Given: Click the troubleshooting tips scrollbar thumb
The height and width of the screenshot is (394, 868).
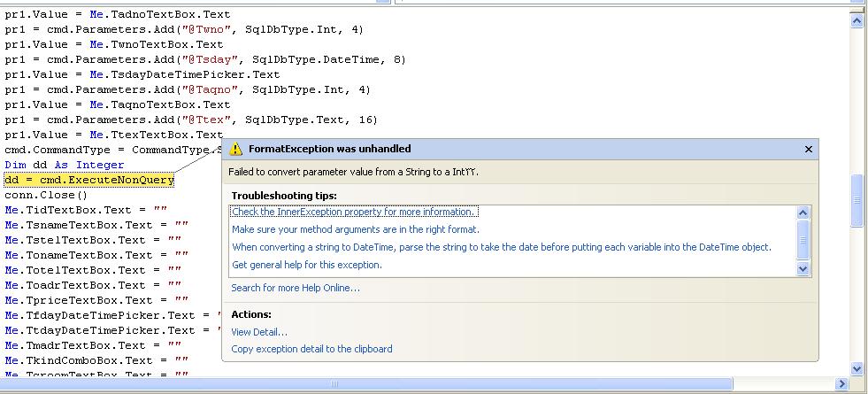Looking at the screenshot, I should [x=803, y=240].
